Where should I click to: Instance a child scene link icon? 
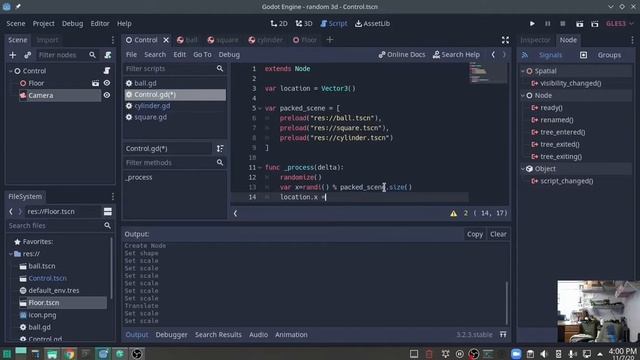27,55
